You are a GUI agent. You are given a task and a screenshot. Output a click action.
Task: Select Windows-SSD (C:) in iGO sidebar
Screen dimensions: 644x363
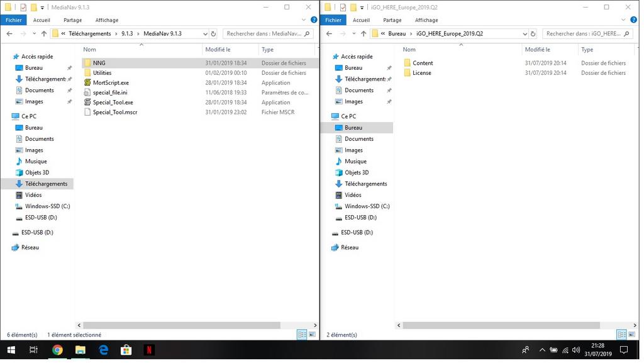tap(362, 206)
